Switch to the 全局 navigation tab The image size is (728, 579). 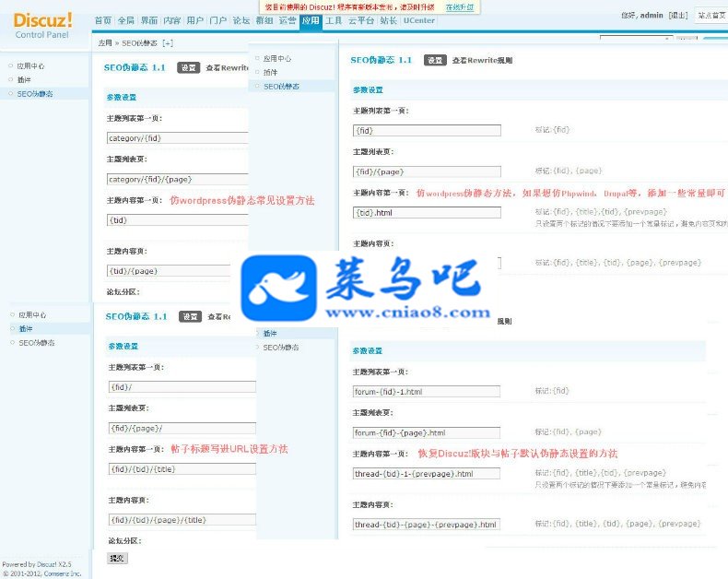pyautogui.click(x=126, y=20)
